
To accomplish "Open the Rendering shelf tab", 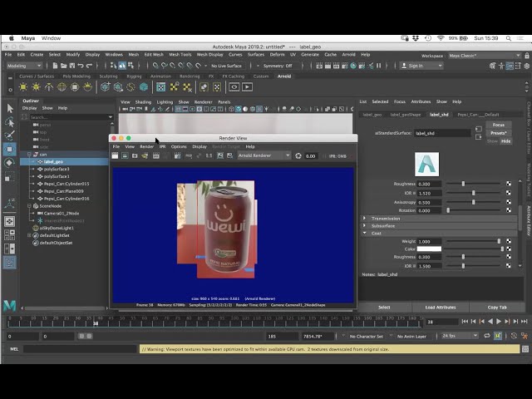I will pos(190,76).
